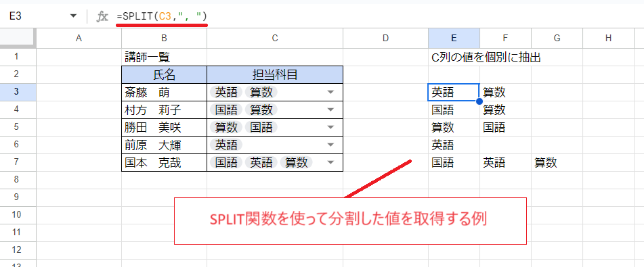
Task: Click 国語 chip in 勝田 美咲's row
Action: point(261,128)
